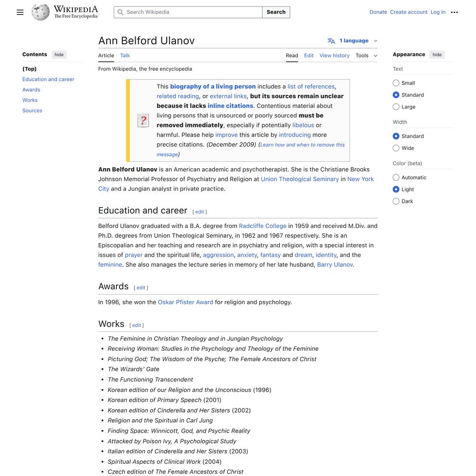Expand the Tools dropdown menu

tap(367, 56)
